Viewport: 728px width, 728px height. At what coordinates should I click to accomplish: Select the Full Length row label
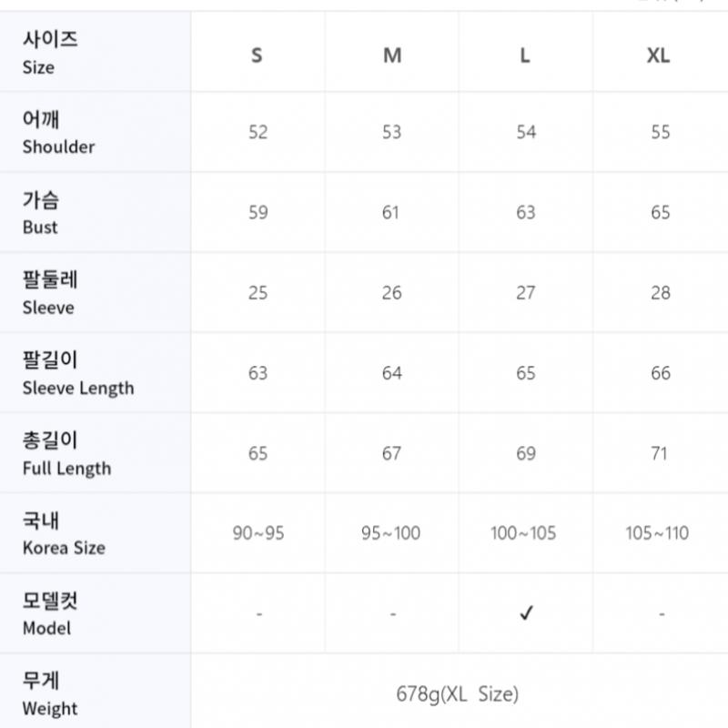pos(66,454)
